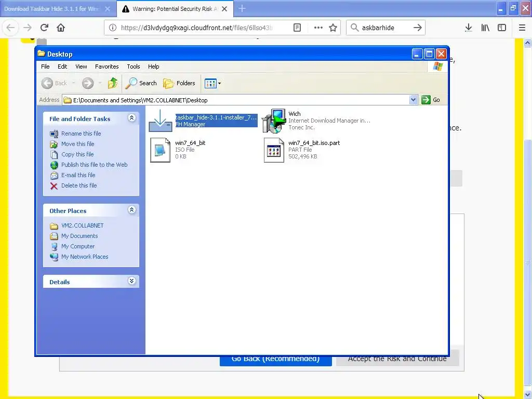This screenshot has height=399, width=532.
Task: Expand Details panel
Action: click(x=131, y=281)
